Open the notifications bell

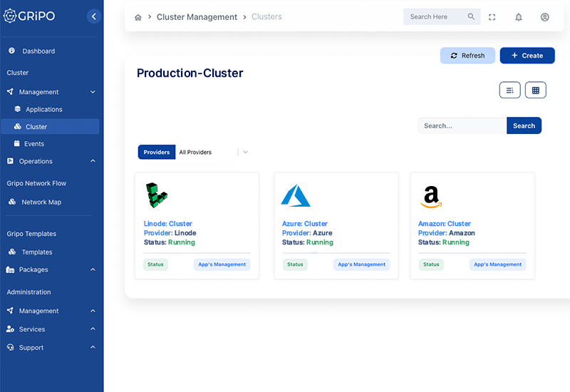click(519, 17)
